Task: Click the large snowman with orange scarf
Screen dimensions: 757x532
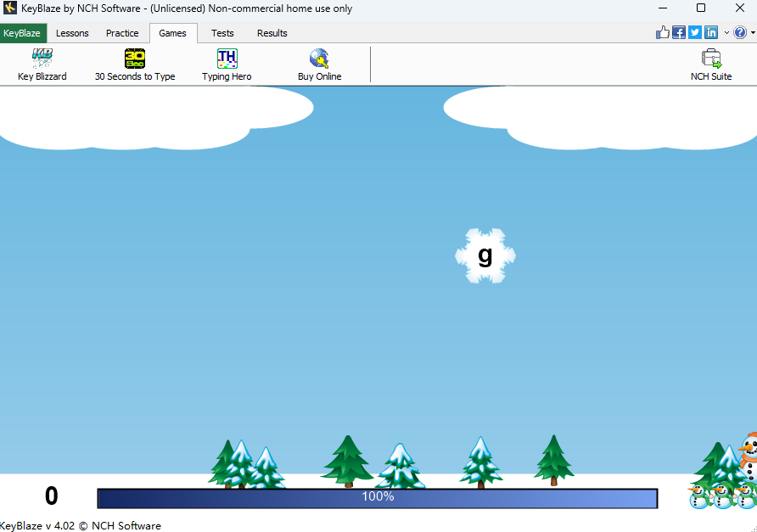Action: tap(749, 456)
